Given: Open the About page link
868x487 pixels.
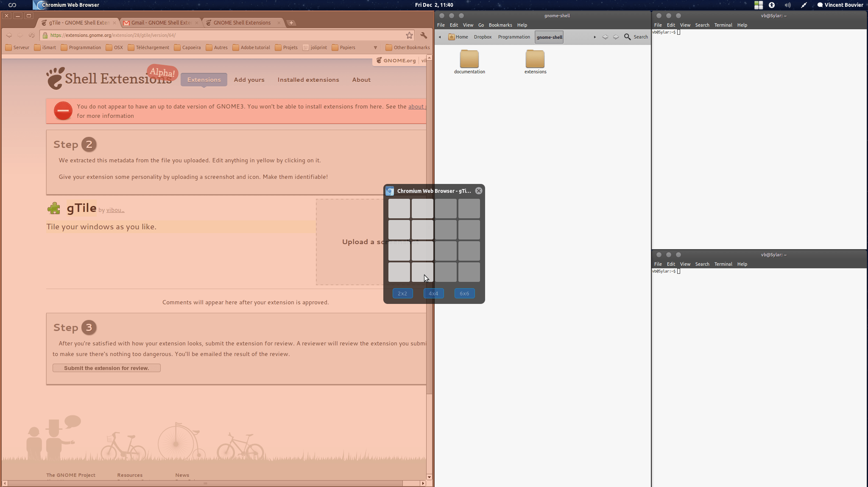Looking at the screenshot, I should pyautogui.click(x=361, y=80).
